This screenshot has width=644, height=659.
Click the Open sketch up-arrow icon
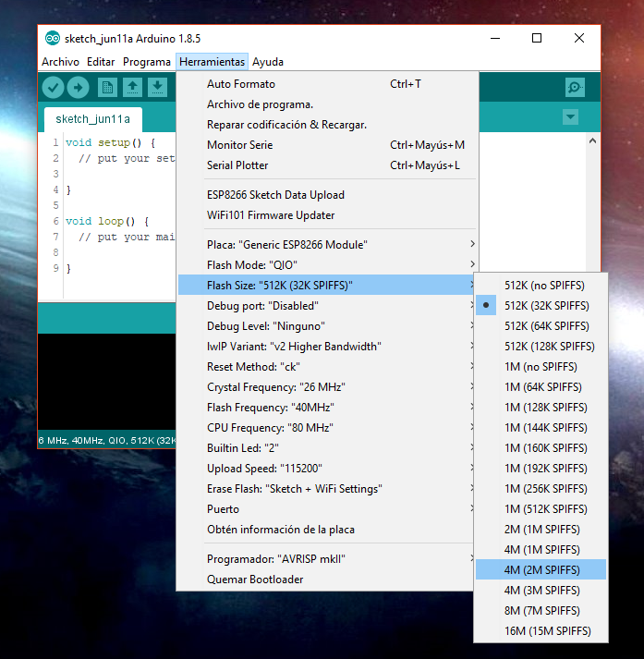pos(132,88)
